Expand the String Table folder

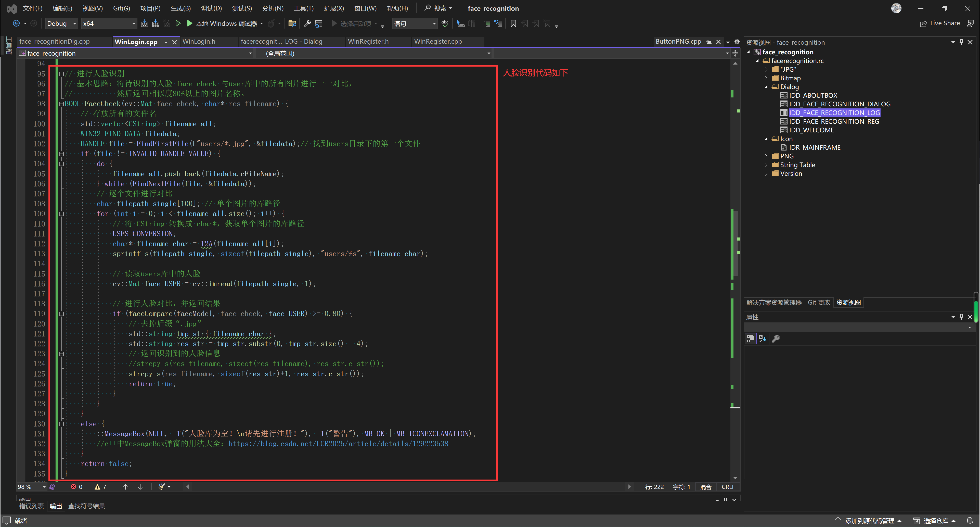(766, 165)
